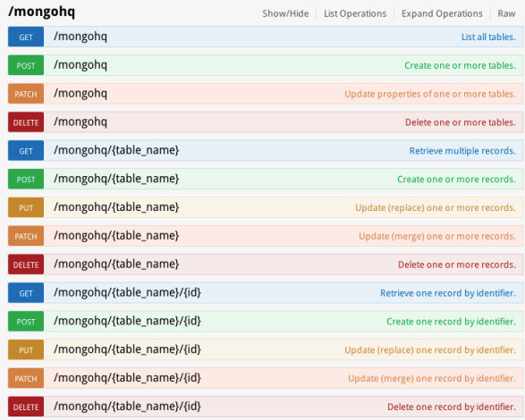Click the DELETE badge for /mongohq tables
The image size is (525, 420).
(x=26, y=122)
